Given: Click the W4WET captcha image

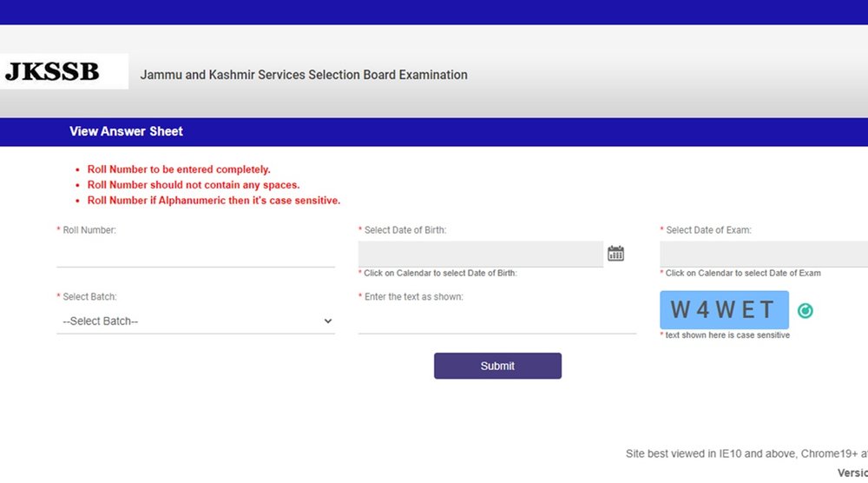Looking at the screenshot, I should point(724,310).
